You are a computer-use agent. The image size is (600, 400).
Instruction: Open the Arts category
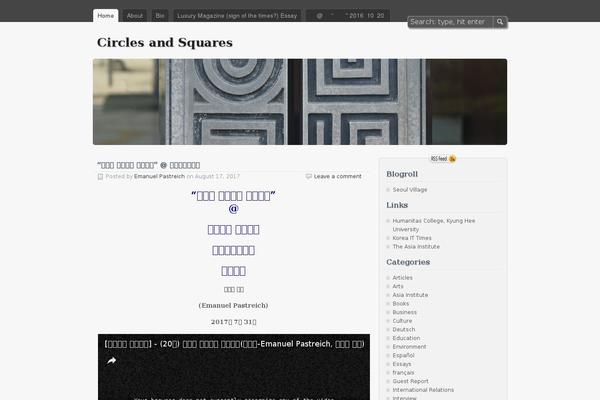(398, 286)
